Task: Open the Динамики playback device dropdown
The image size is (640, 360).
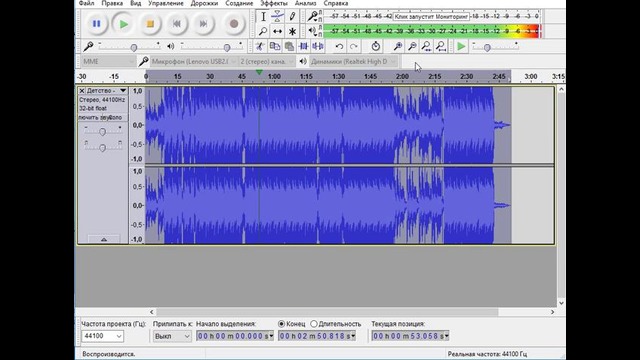Action: click(353, 62)
